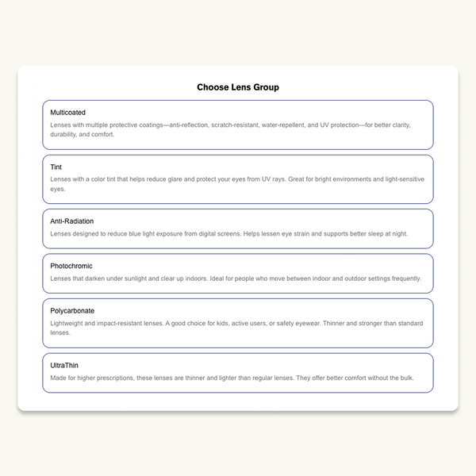This screenshot has height=476, width=476.
Task: Click the "Polycarbonate" title label
Action: tap(72, 311)
